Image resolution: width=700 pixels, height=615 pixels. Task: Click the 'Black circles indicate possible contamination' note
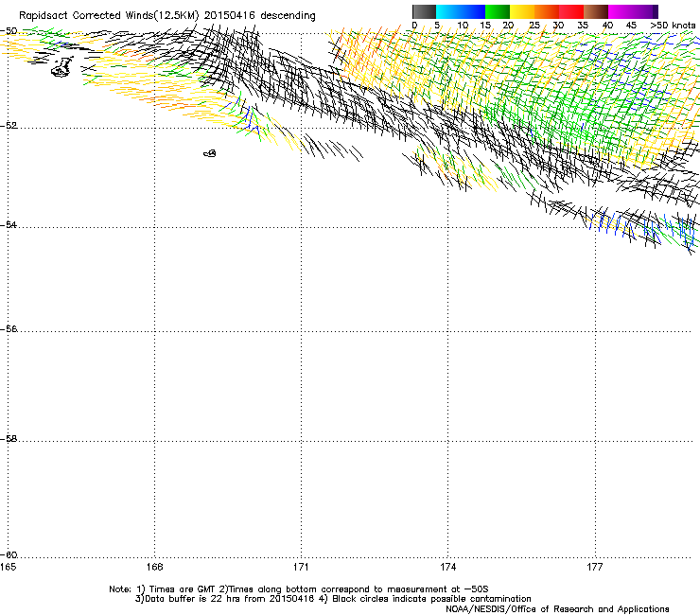pos(431,599)
